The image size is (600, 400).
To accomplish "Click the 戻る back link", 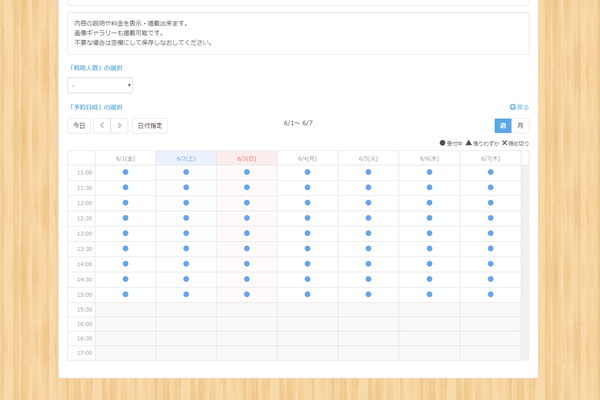I will (520, 107).
